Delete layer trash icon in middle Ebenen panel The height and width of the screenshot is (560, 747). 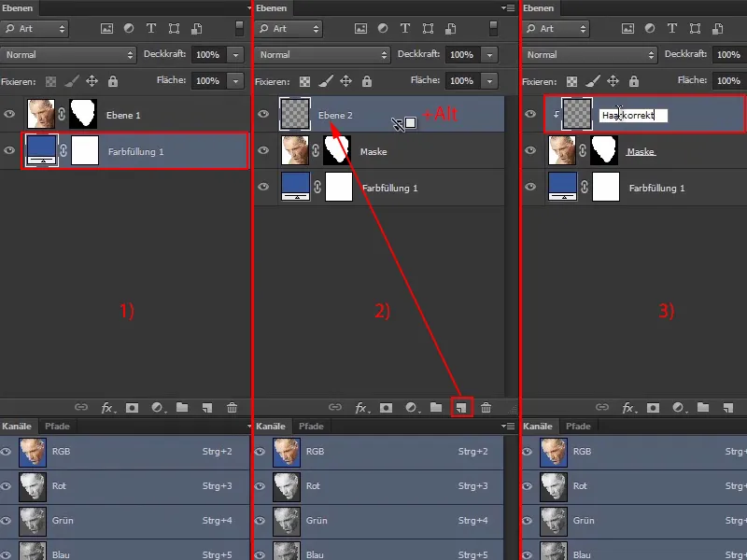486,408
